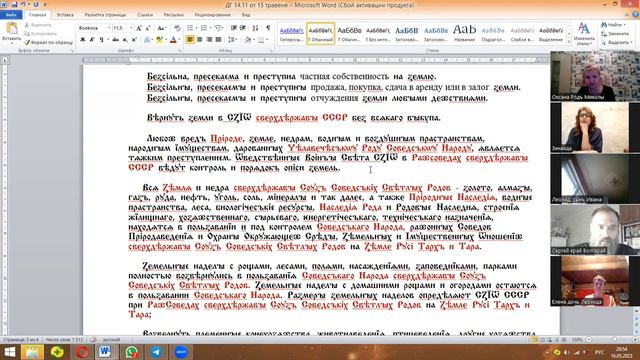Click the Shading paint bucket icon
Viewport: 640px width, 360px height.
tap(247, 40)
